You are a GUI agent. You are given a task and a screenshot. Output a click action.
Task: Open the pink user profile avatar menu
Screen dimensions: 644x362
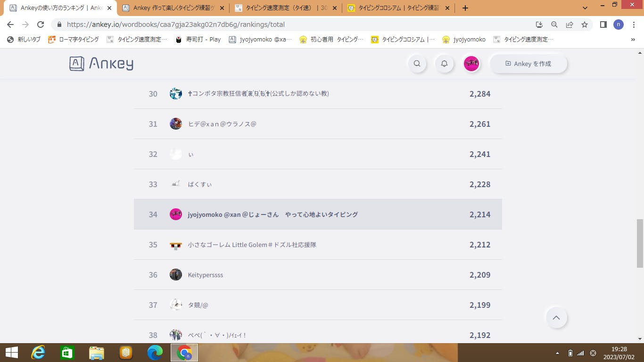(x=471, y=64)
